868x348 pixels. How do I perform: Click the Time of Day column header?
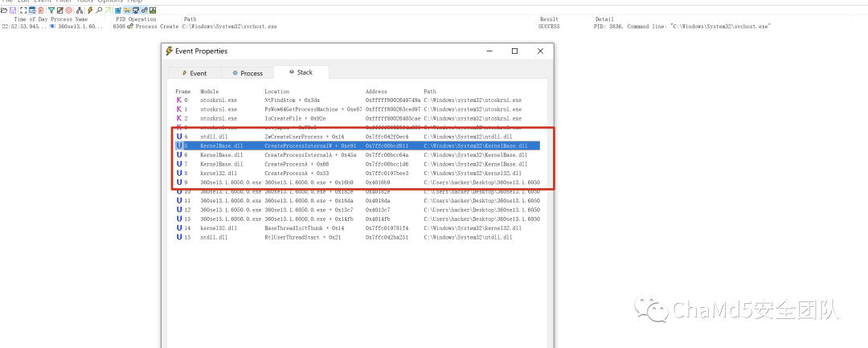tap(31, 19)
